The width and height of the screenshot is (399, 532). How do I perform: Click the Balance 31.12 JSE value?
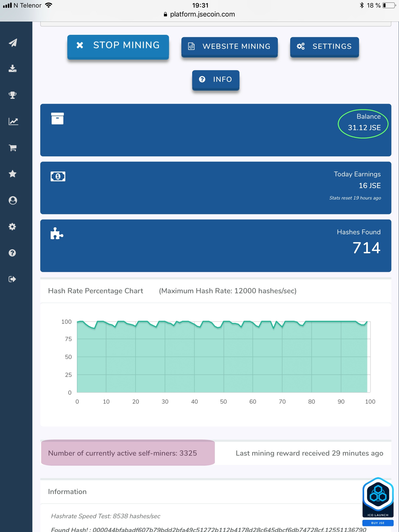click(x=364, y=128)
